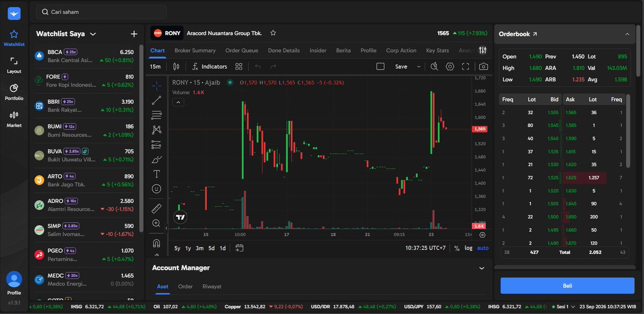This screenshot has height=314, width=644.
Task: Open the Portfolio sidebar section
Action: [14, 92]
